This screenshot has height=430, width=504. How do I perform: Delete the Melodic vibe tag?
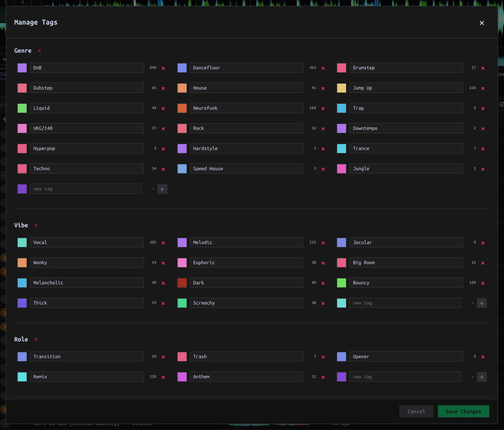323,243
